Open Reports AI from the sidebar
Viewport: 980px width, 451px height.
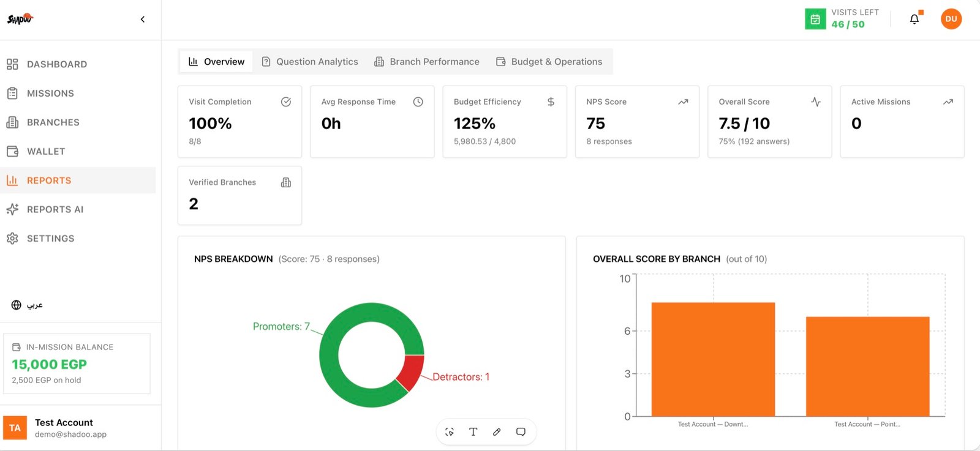coord(78,209)
